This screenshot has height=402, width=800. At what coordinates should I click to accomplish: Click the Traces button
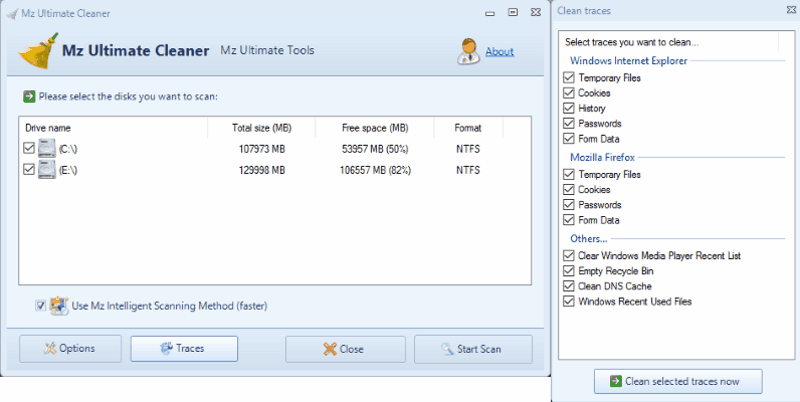click(x=184, y=349)
